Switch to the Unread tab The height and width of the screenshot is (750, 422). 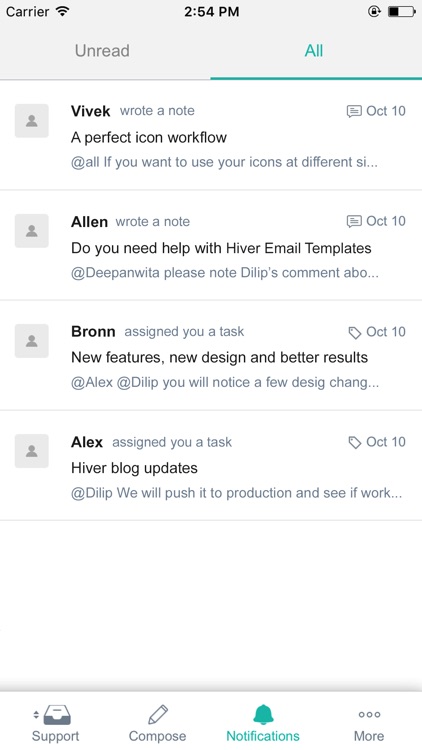[x=102, y=51]
